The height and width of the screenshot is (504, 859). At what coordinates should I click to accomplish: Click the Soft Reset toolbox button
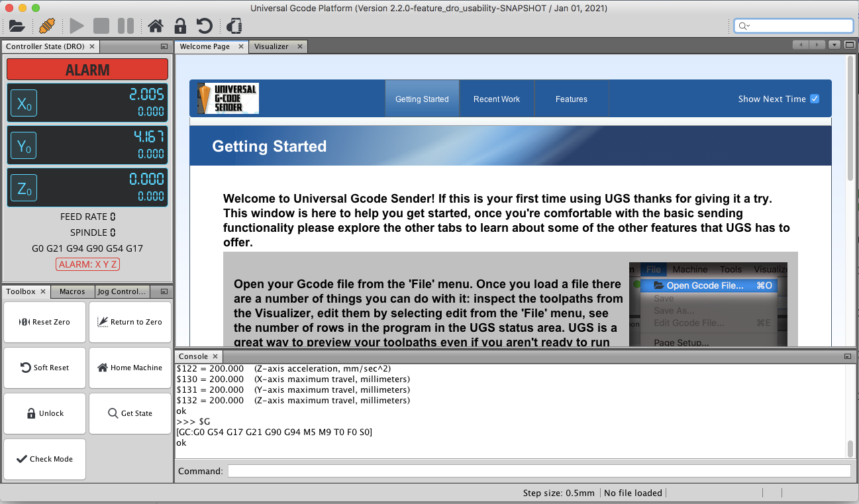(x=45, y=368)
